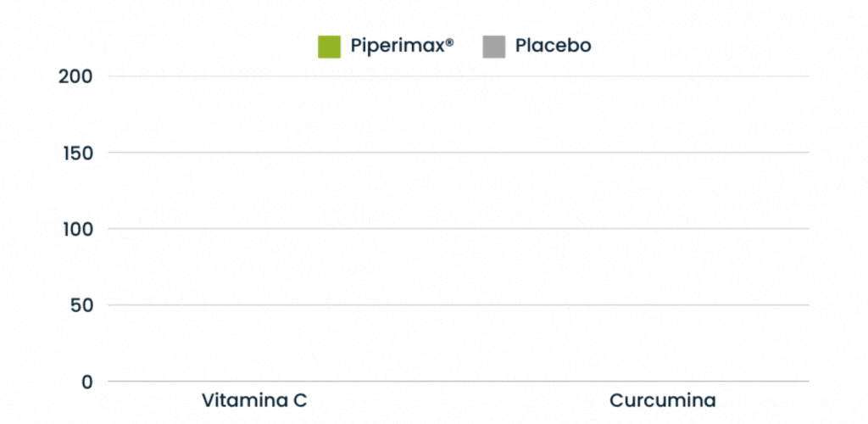Click the gray Placebo legend swatch
Viewport: 868px width, 424px height.
pyautogui.click(x=493, y=47)
